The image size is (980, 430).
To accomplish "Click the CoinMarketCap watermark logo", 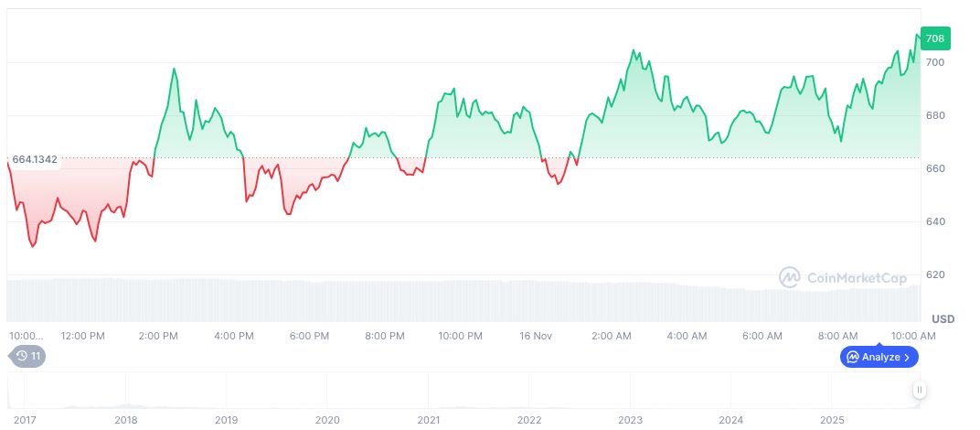I will coord(790,277).
